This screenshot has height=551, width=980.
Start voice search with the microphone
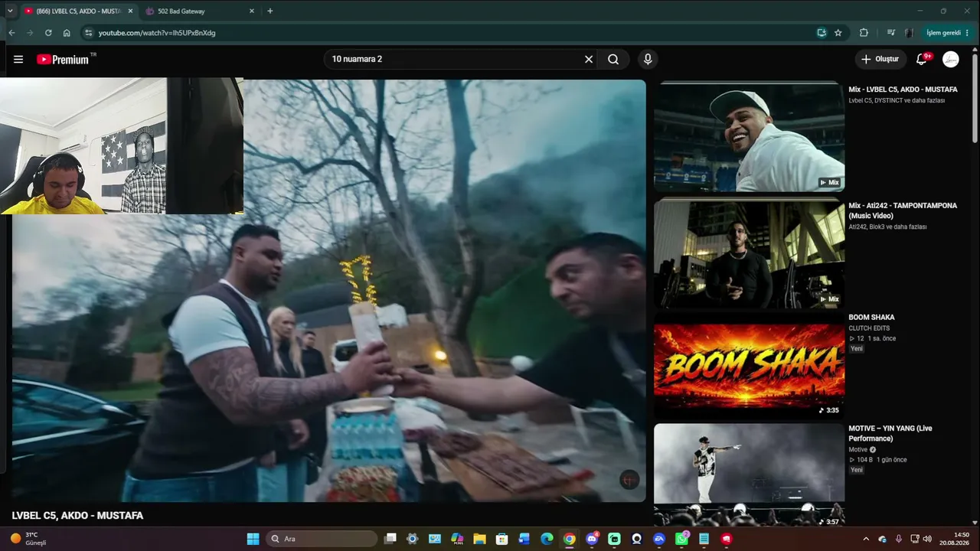648,59
